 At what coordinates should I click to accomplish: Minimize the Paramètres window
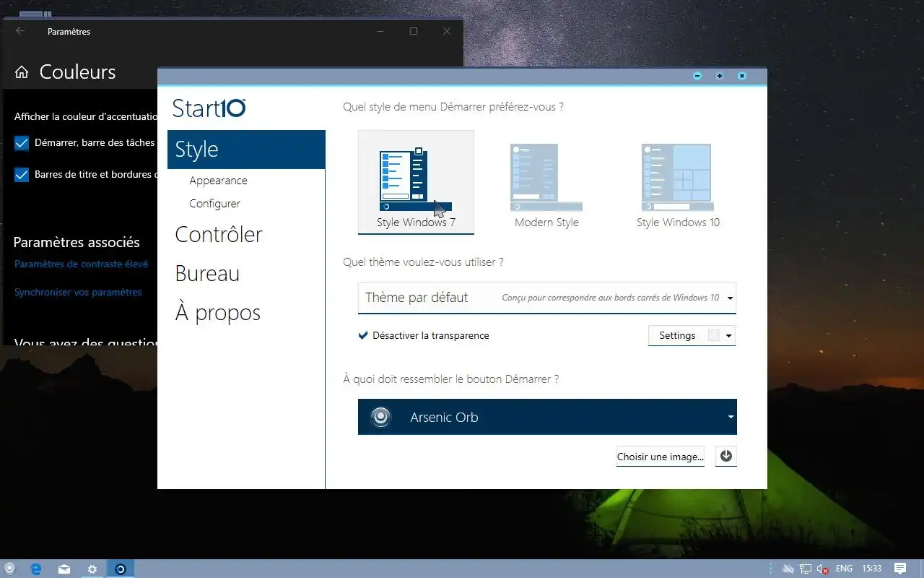(380, 31)
